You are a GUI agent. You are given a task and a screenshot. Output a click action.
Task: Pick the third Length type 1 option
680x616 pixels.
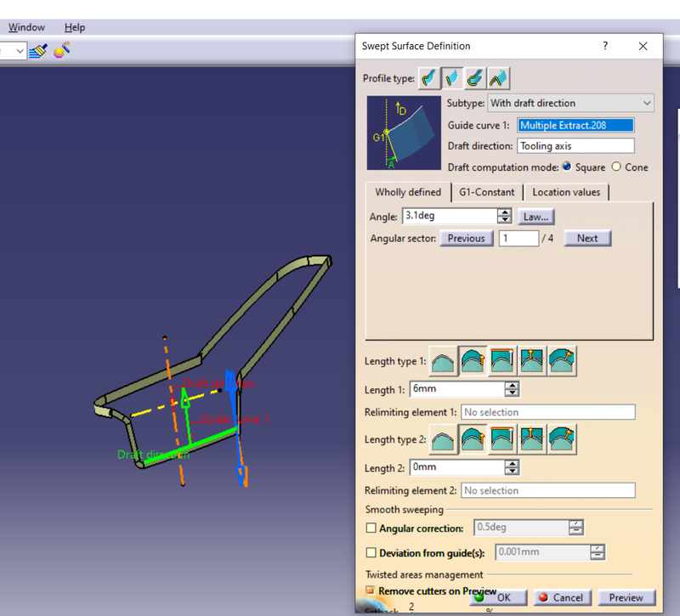pos(501,361)
